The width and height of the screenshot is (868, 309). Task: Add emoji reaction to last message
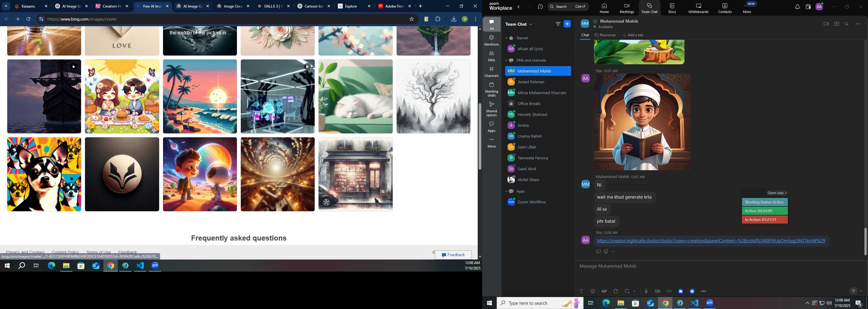(605, 251)
